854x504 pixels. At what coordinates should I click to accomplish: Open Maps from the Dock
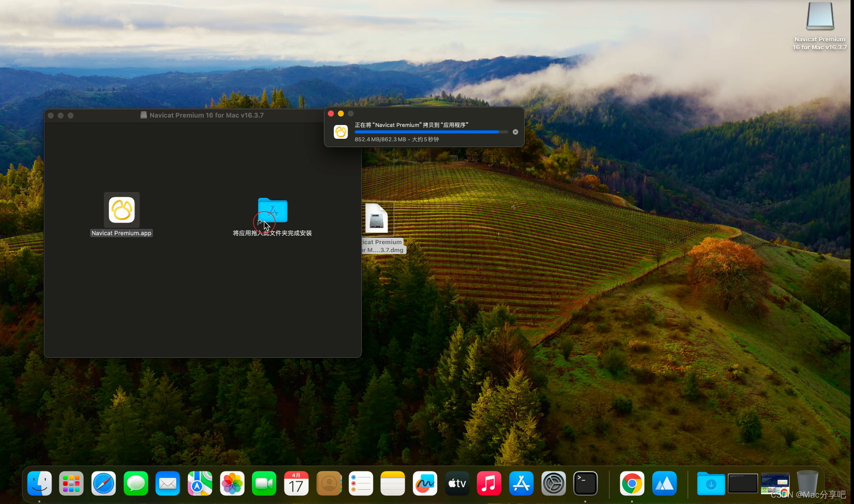point(200,483)
